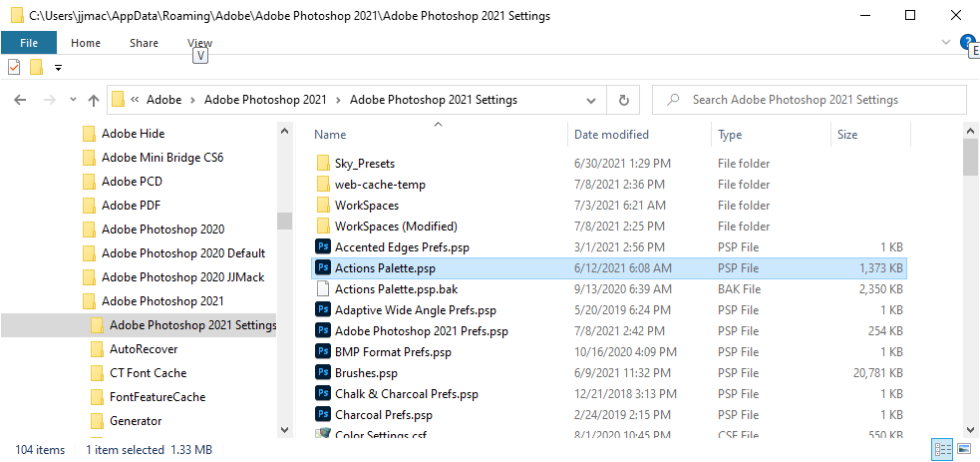Expand or minimize the ribbon chevron
980x462 pixels.
coord(946,42)
